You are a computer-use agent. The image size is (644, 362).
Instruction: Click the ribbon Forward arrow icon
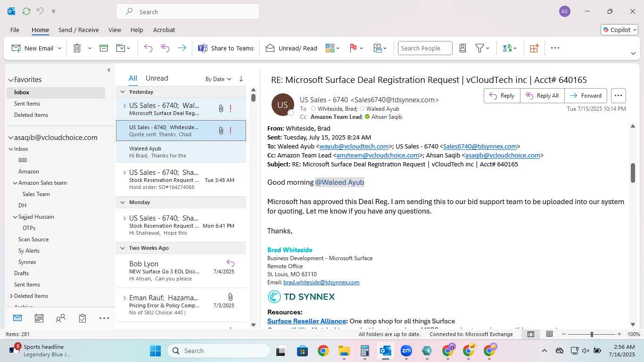pos(182,48)
